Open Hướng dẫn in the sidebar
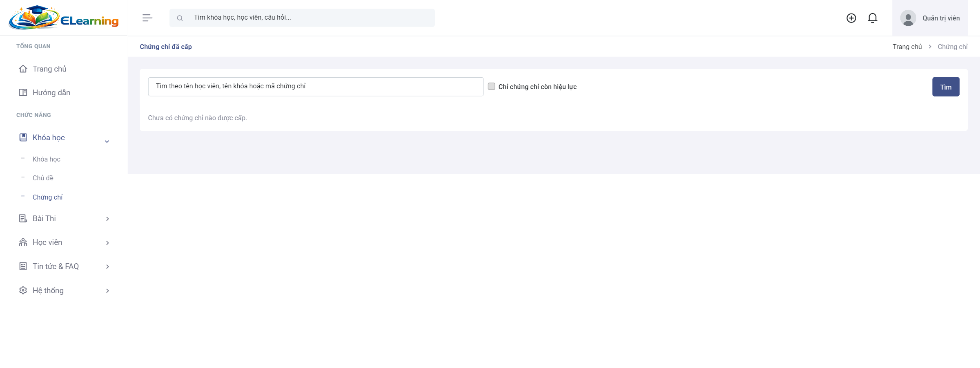This screenshot has width=980, height=368. point(51,92)
